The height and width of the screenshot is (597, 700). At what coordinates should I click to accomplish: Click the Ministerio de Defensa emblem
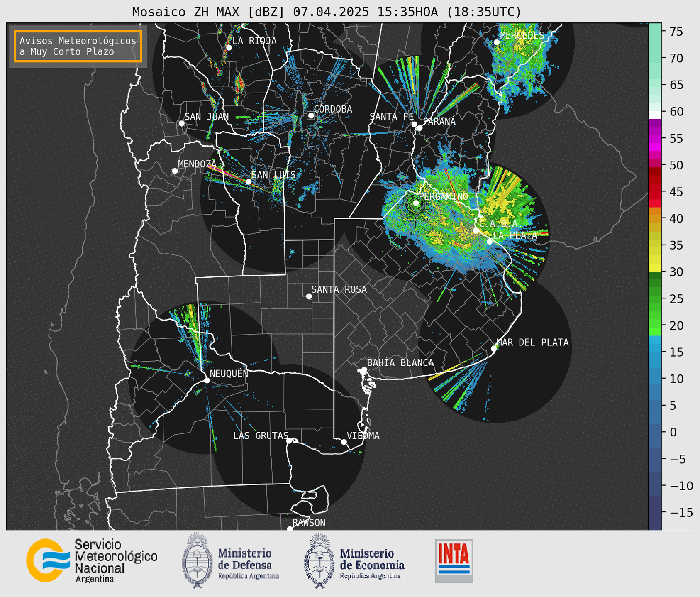click(x=197, y=560)
